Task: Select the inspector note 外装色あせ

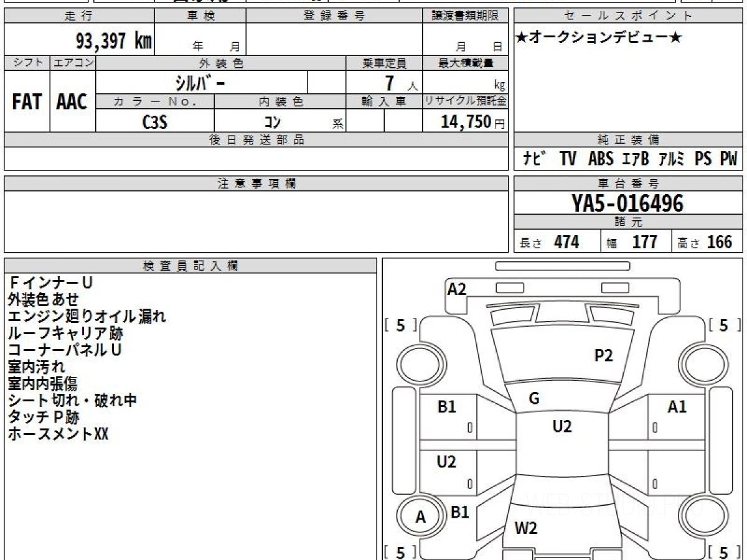Action: pyautogui.click(x=44, y=300)
